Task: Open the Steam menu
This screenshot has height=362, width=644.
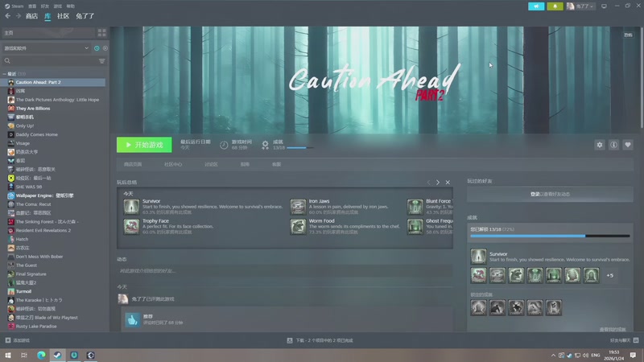Action: coord(14,6)
